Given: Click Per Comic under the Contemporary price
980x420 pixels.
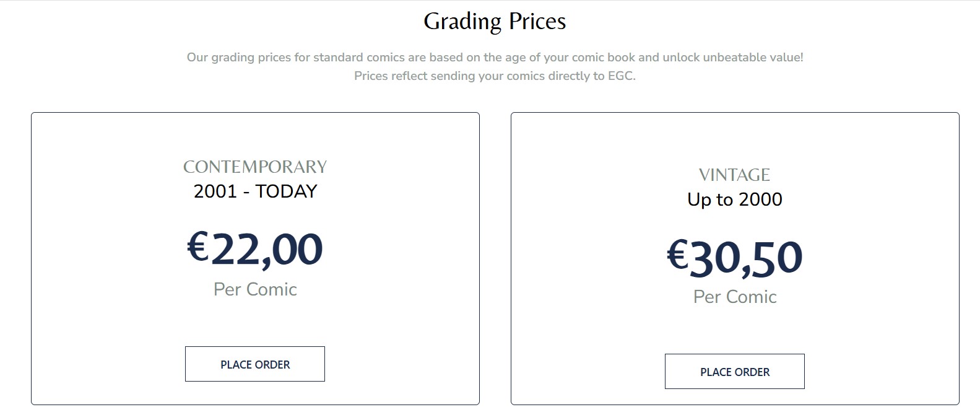Looking at the screenshot, I should tap(254, 289).
